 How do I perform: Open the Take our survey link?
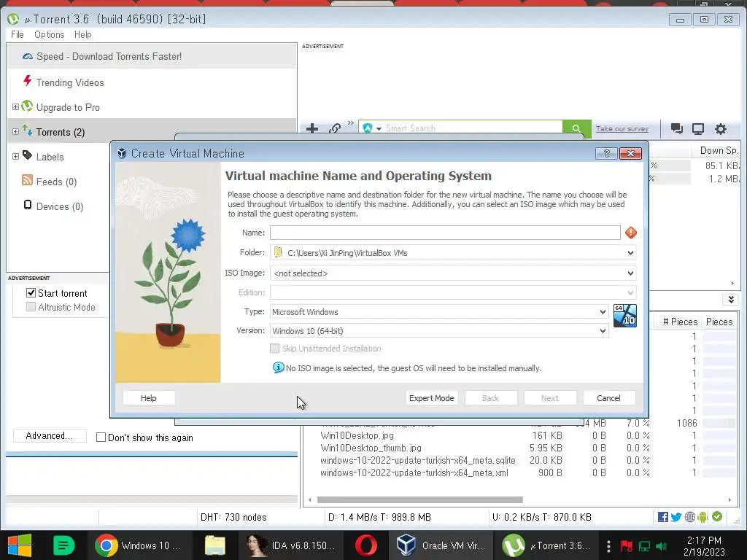point(622,128)
